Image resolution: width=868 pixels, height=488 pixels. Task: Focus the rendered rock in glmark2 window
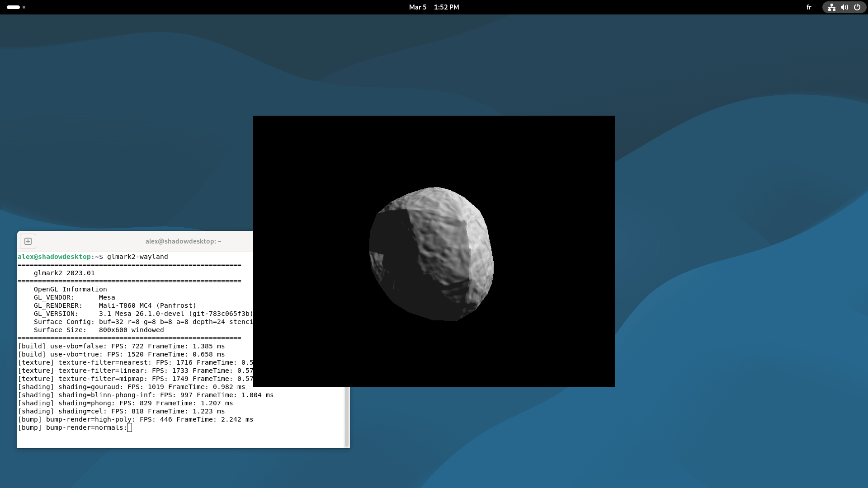click(431, 254)
